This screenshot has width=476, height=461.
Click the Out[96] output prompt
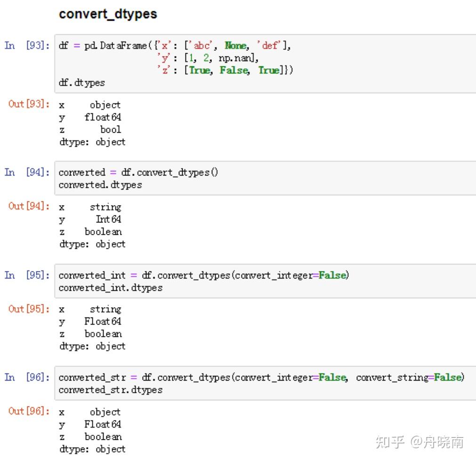click(x=29, y=411)
